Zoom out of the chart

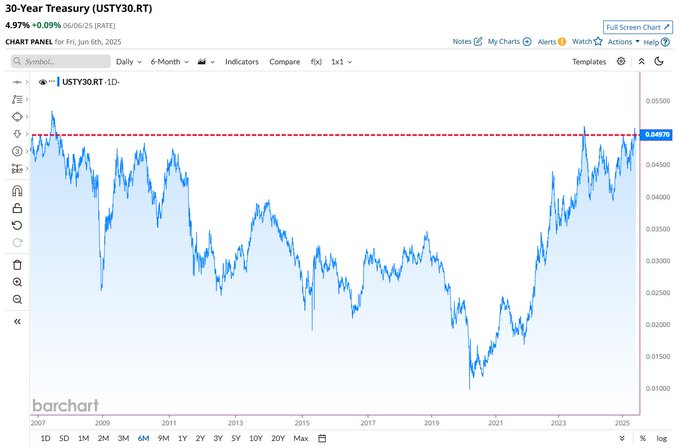(x=17, y=299)
